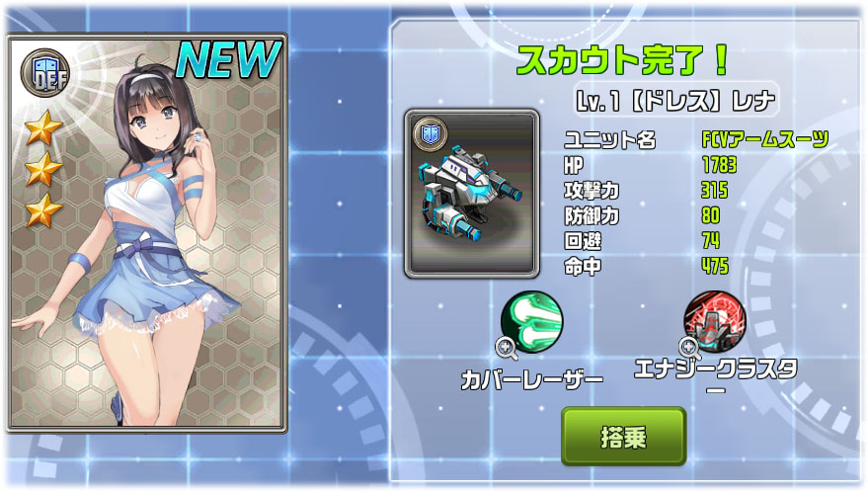Click the スカウト完了！ heading
The height and width of the screenshot is (492, 868).
pyautogui.click(x=623, y=60)
